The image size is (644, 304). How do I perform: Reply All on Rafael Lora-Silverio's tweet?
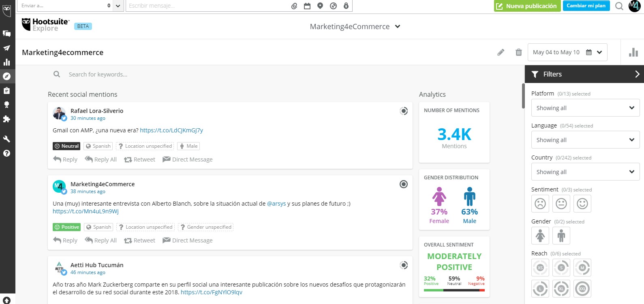point(101,159)
